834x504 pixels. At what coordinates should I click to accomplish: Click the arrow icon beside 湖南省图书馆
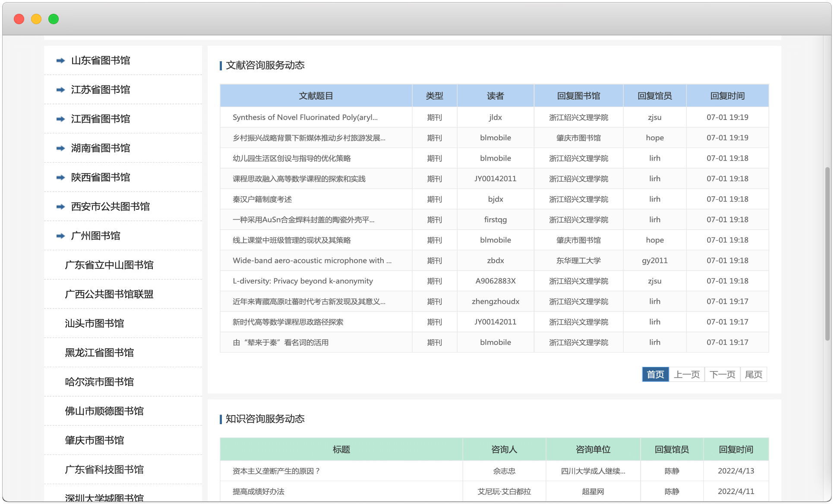pyautogui.click(x=60, y=148)
